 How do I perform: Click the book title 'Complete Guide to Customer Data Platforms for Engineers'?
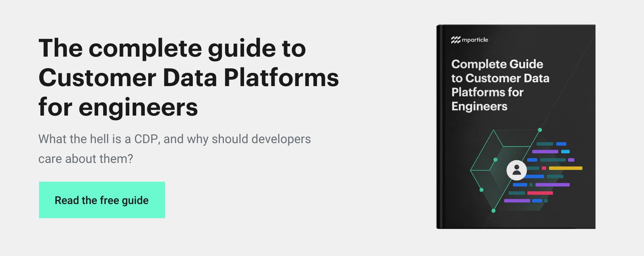click(500, 85)
